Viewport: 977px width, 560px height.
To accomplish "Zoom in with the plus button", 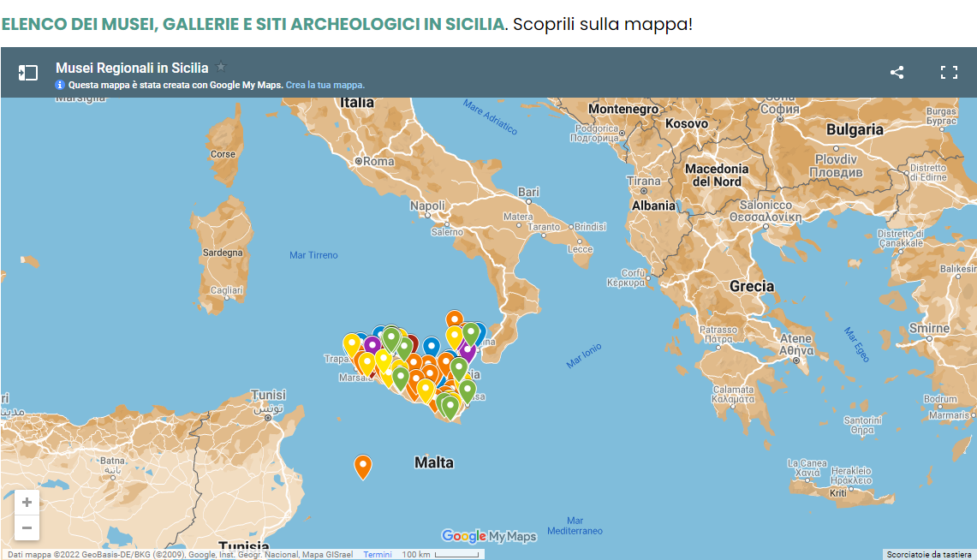I will coord(27,502).
